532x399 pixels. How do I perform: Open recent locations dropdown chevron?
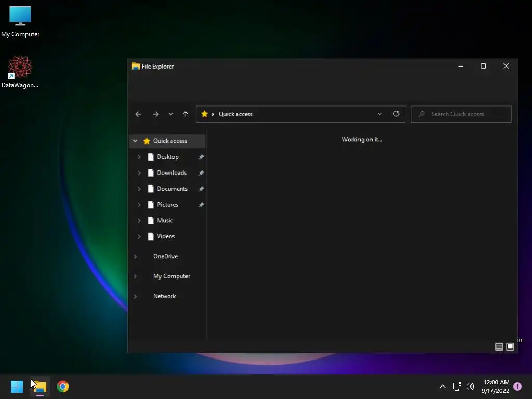(170, 114)
